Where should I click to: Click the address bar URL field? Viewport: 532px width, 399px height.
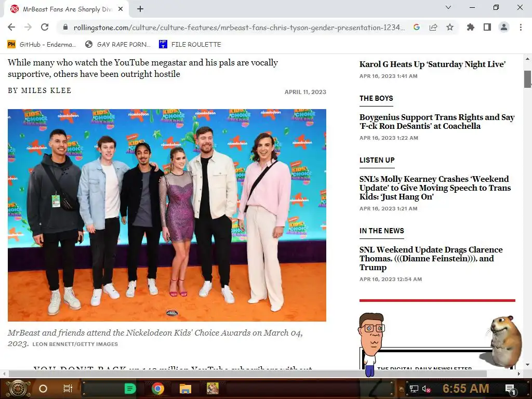[239, 28]
